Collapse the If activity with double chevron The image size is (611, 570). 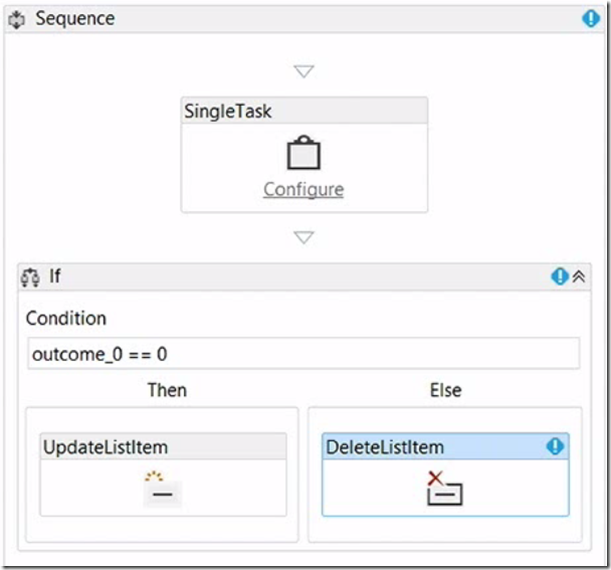click(x=579, y=277)
